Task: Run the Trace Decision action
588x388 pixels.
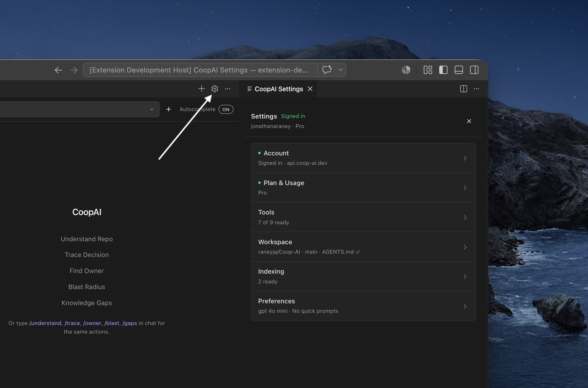Action: [87, 255]
